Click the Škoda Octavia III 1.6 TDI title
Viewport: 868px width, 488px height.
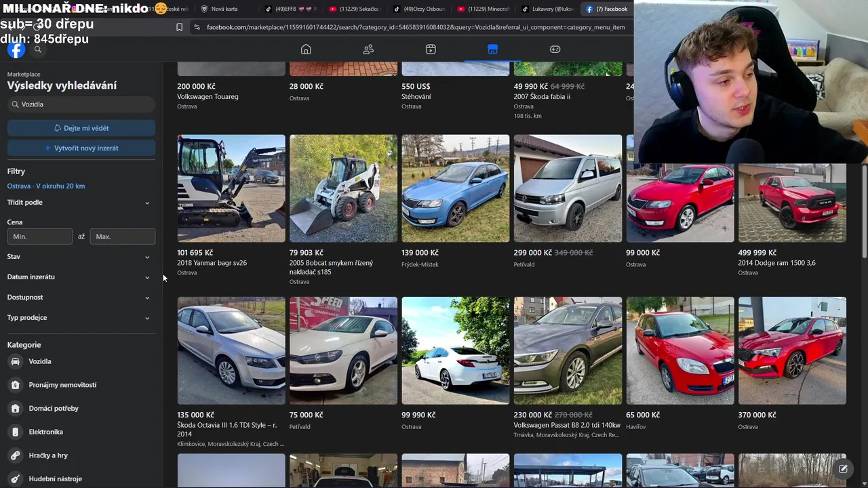tap(227, 429)
